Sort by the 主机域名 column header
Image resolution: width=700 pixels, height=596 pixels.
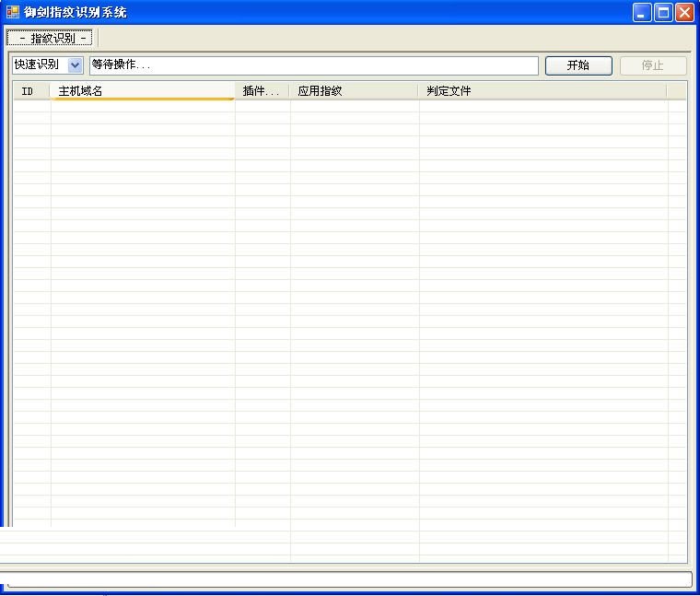(x=143, y=91)
